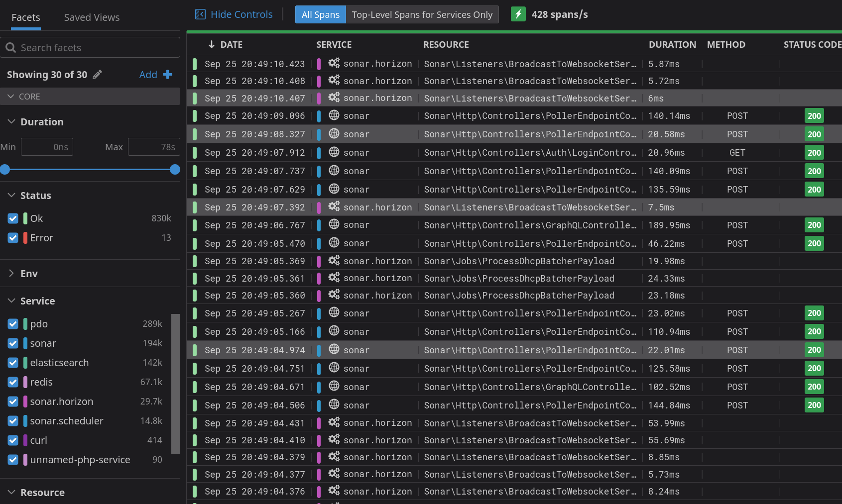This screenshot has height=504, width=842.
Task: Click the Search facets input field
Action: pyautogui.click(x=90, y=47)
